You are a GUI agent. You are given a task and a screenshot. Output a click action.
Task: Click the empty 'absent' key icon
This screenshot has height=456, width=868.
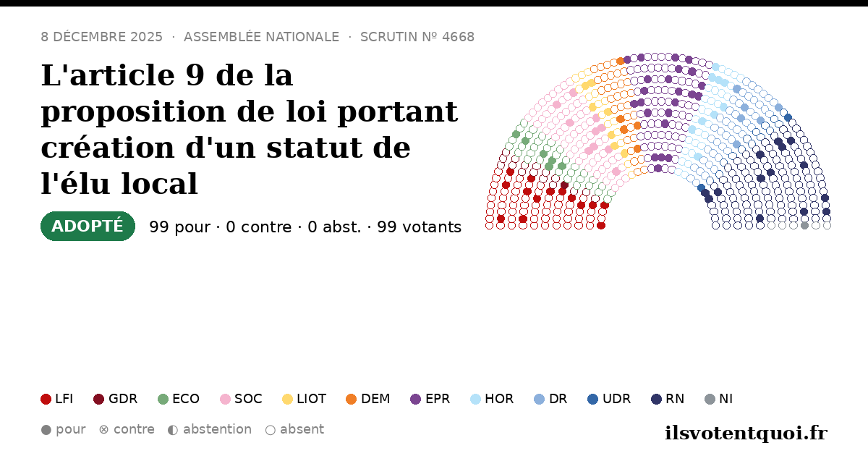pos(271,429)
